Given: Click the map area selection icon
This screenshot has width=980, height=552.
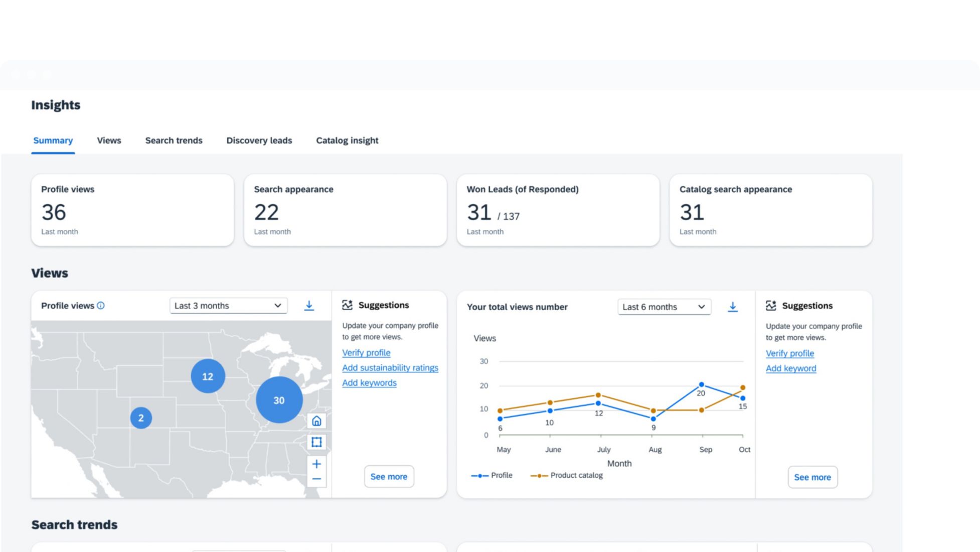Looking at the screenshot, I should point(316,442).
